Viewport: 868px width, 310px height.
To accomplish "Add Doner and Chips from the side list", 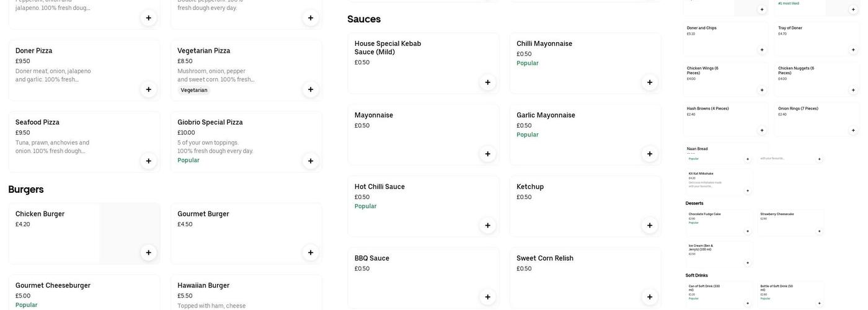I will pyautogui.click(x=762, y=50).
